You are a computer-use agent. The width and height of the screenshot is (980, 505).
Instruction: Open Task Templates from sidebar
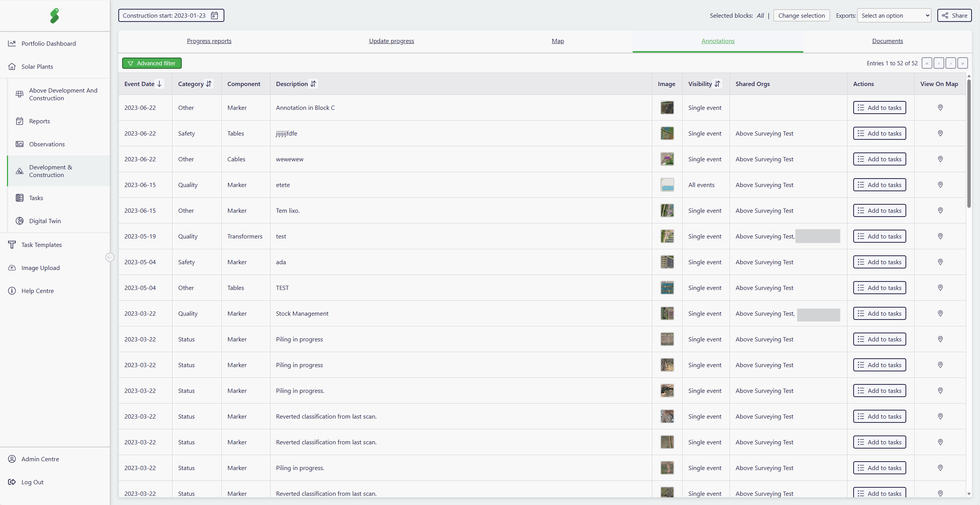tap(41, 245)
